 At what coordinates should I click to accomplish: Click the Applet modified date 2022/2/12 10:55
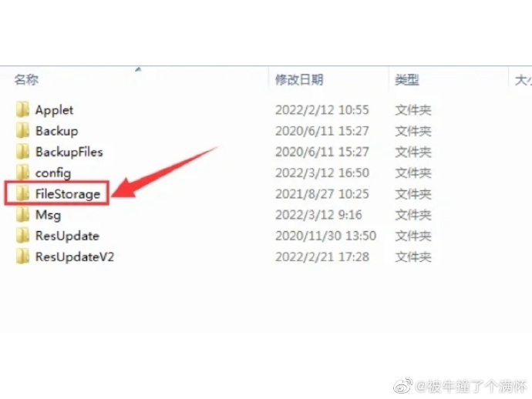322,110
